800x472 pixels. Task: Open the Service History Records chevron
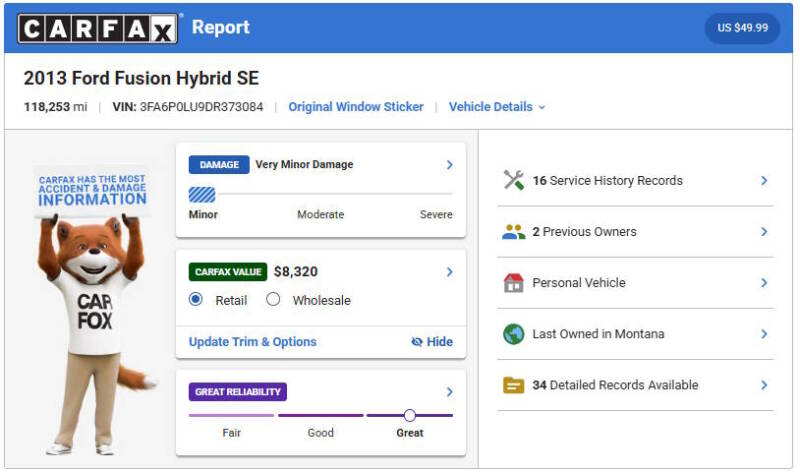tap(764, 181)
